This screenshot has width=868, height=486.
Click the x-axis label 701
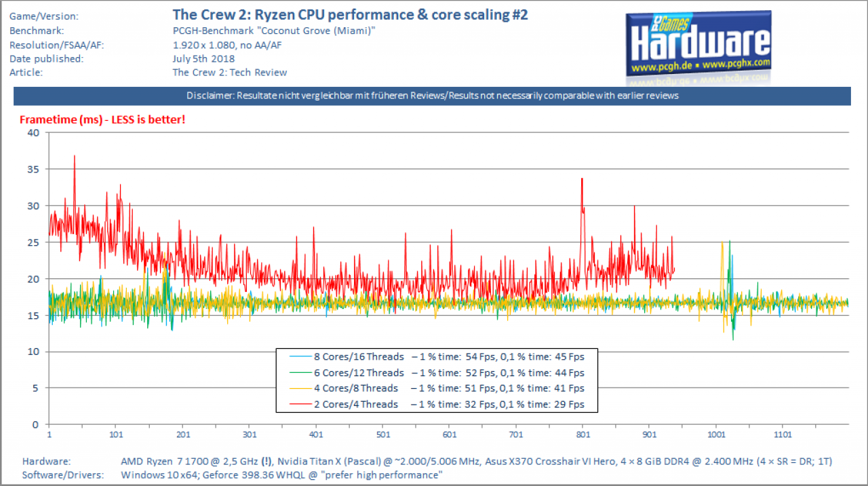coord(515,434)
